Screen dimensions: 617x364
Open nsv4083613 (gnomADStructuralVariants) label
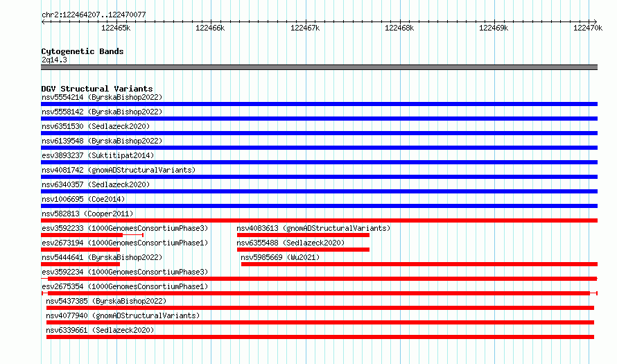[313, 228]
